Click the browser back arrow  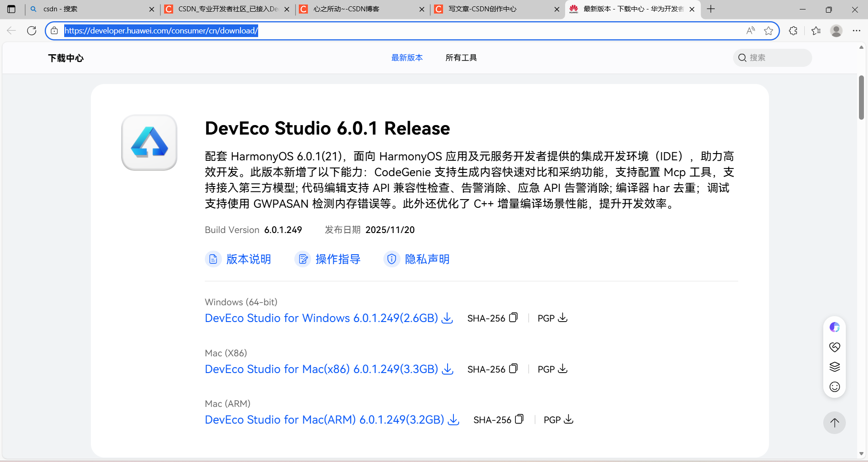click(x=11, y=31)
